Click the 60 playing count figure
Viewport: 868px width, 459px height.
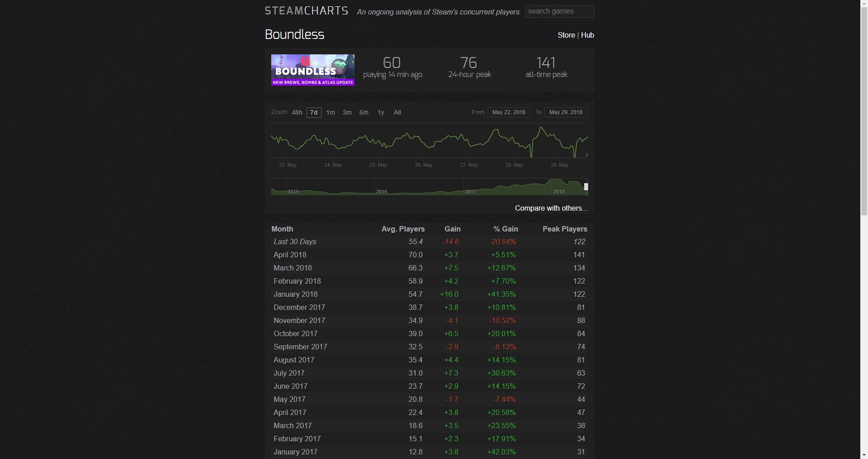point(392,63)
